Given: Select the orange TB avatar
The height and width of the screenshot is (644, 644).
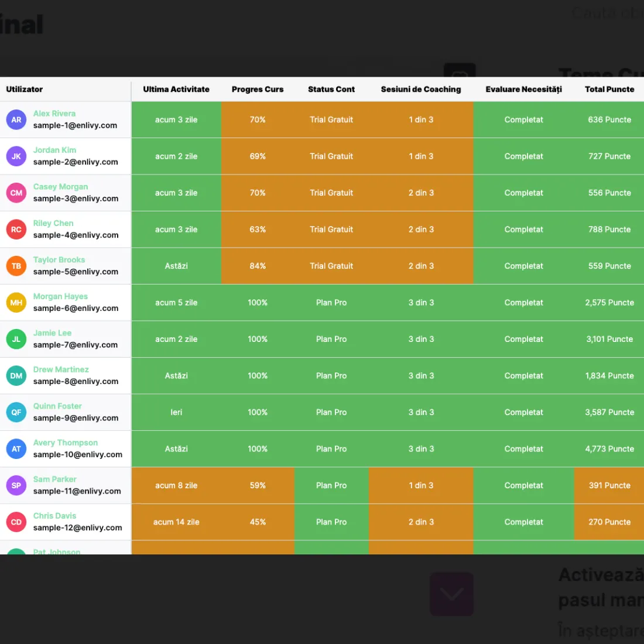Looking at the screenshot, I should [x=16, y=266].
